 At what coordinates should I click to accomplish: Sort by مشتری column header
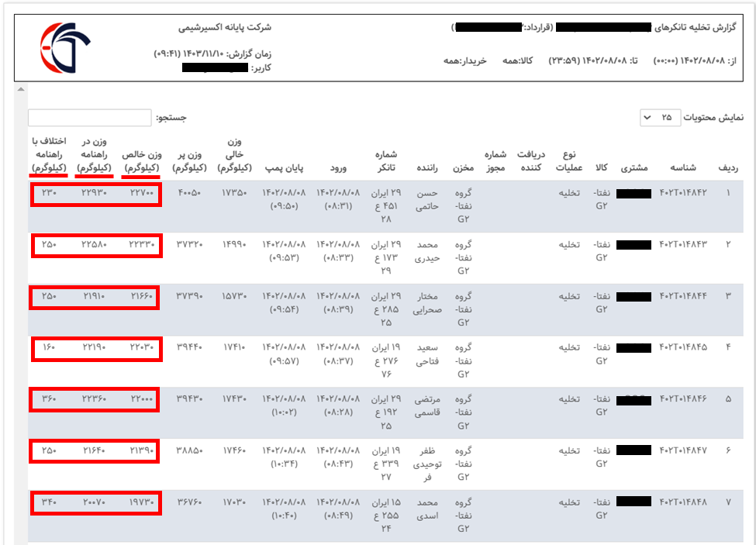point(633,167)
